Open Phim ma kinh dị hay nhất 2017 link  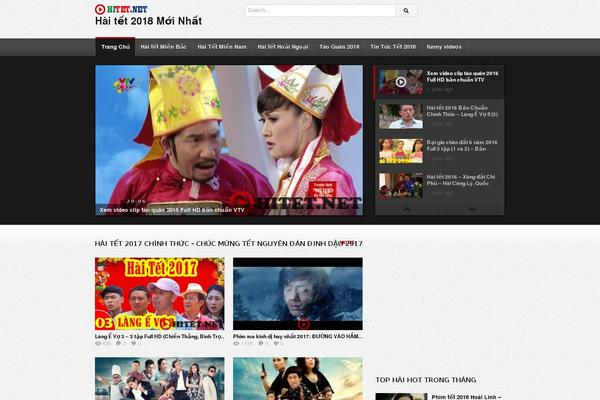298,336
